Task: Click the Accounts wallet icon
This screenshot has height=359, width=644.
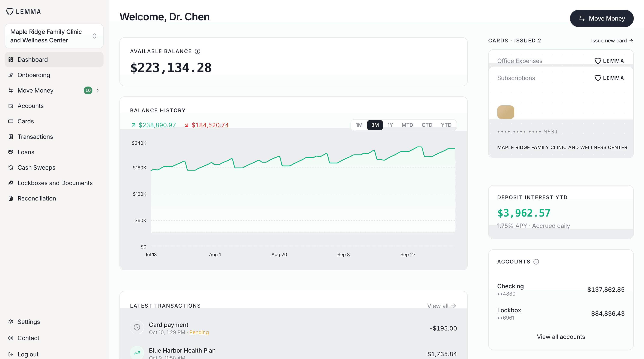Action: (x=11, y=106)
